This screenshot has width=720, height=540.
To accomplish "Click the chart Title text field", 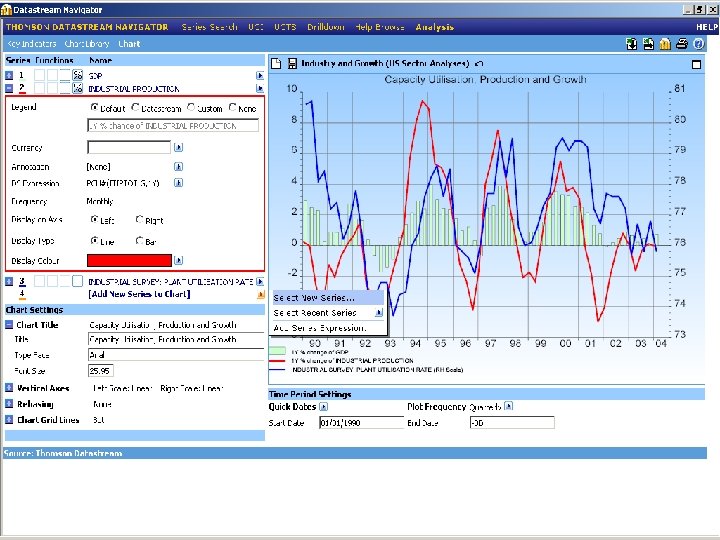I will 176,339.
